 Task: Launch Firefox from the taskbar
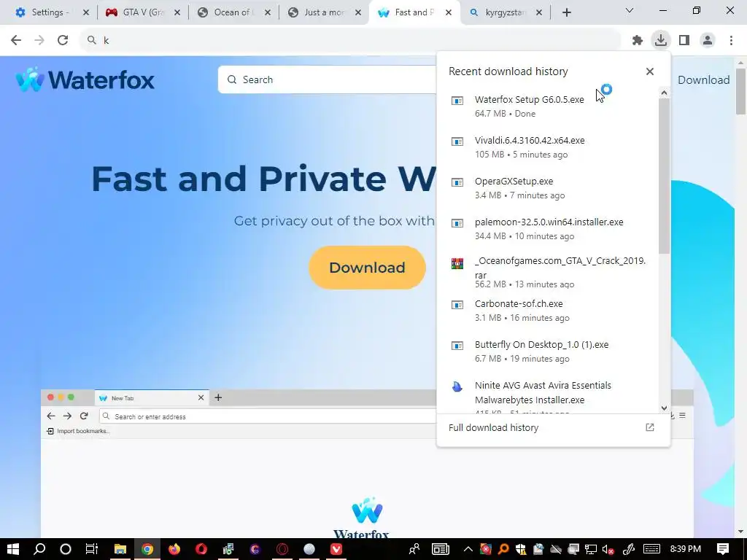[174, 549]
